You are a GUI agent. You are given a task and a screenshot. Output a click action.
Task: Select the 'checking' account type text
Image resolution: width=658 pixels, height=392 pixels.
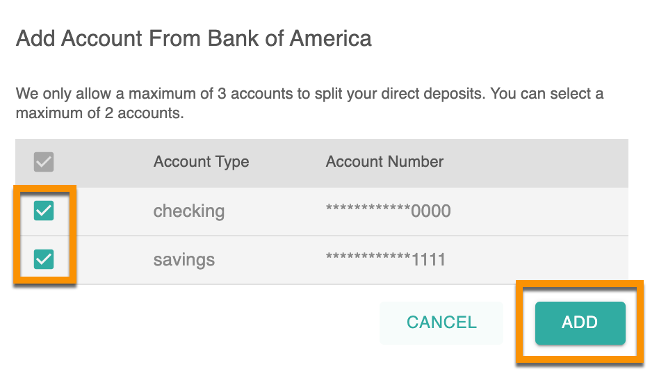click(x=189, y=211)
